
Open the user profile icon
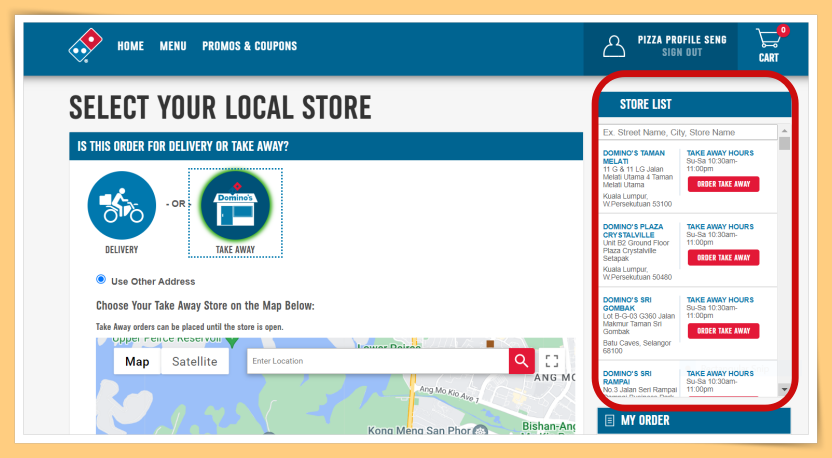click(x=614, y=46)
